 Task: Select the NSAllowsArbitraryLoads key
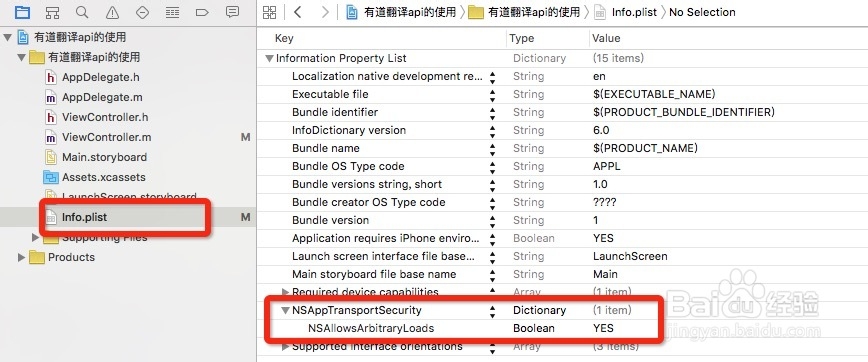click(x=371, y=328)
